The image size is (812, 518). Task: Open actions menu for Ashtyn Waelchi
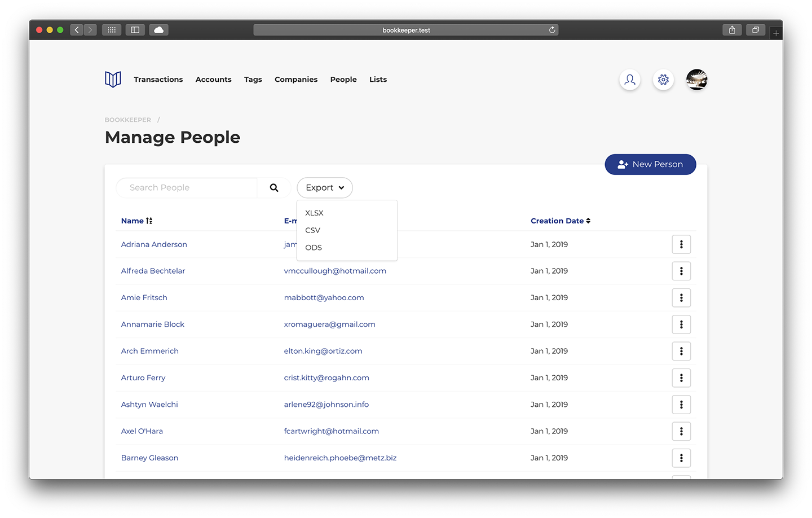click(x=681, y=405)
